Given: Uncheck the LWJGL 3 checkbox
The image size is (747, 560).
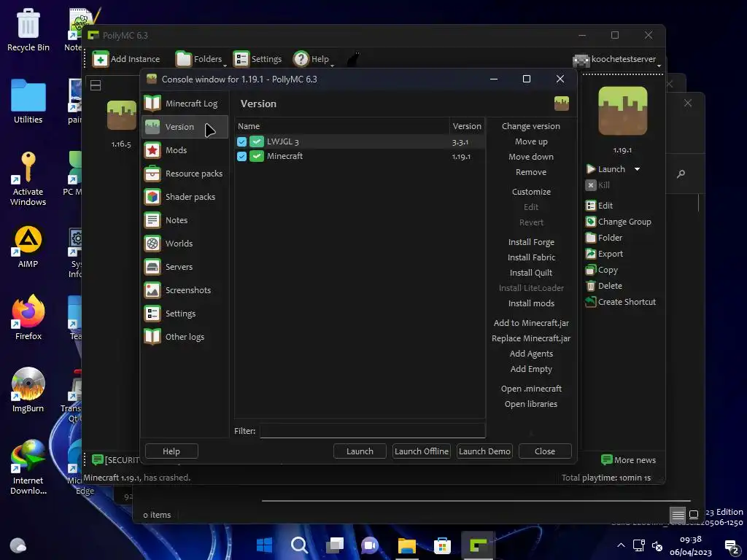Looking at the screenshot, I should tap(241, 141).
